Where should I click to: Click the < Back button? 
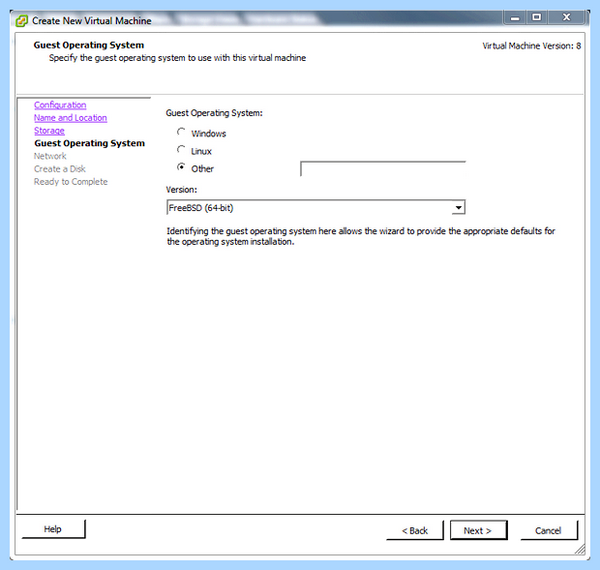coord(415,531)
